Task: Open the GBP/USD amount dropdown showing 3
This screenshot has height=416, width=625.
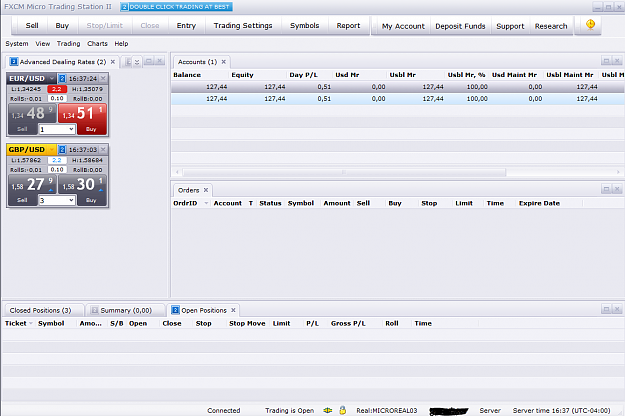Action: pyautogui.click(x=71, y=200)
